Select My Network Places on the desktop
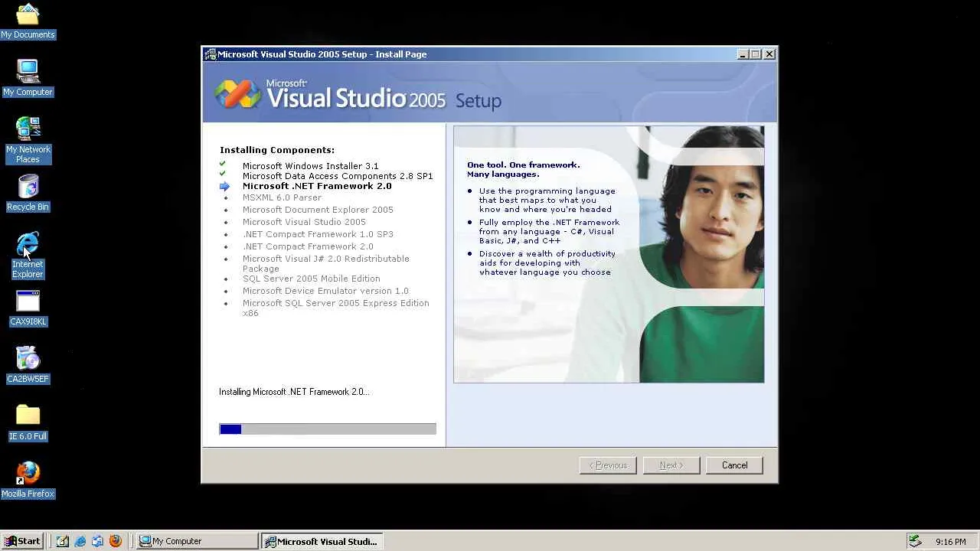 (28, 140)
